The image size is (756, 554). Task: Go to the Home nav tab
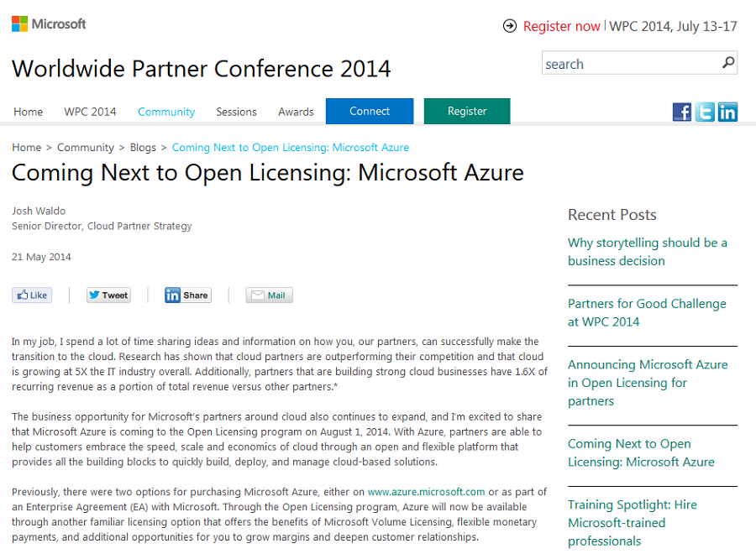tap(28, 112)
